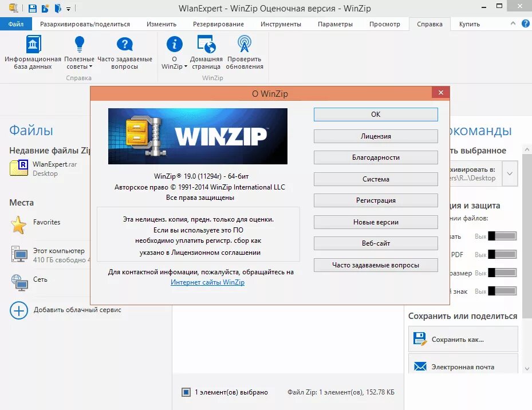
Task: Select the Favorites star icon
Action: [x=18, y=225]
